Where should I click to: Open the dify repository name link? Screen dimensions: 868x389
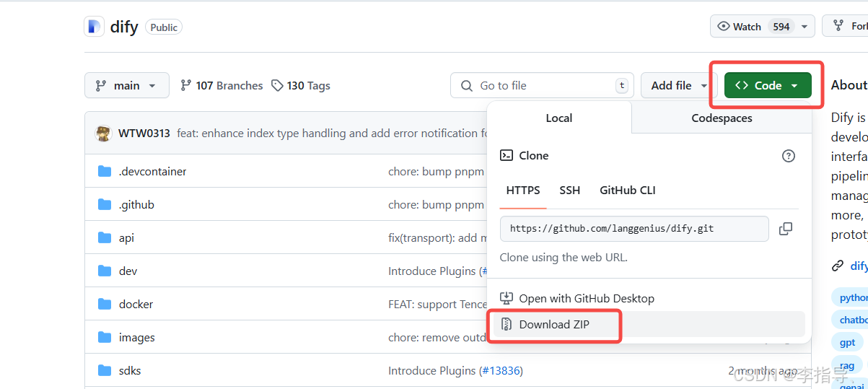coord(124,27)
